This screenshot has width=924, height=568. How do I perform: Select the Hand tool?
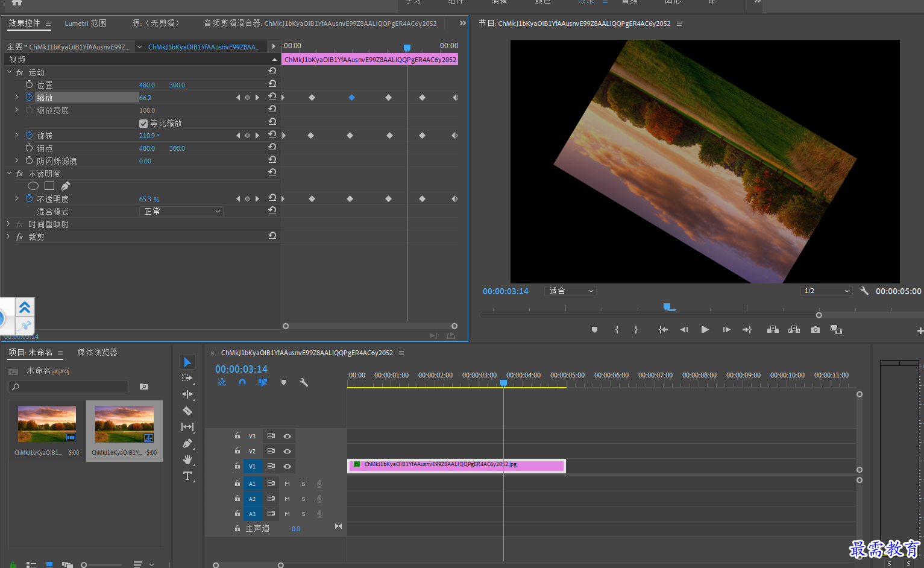tap(187, 459)
